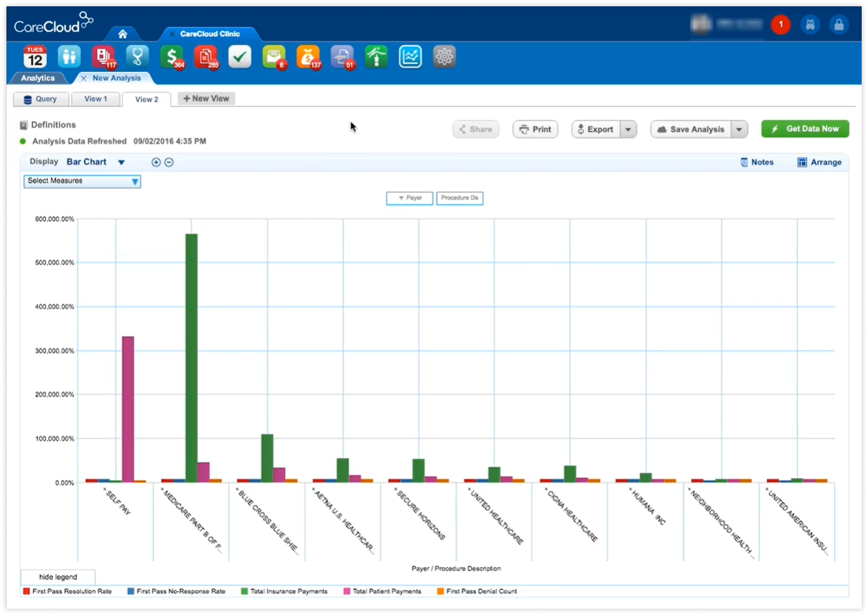Open the Query tab
868x615 pixels.
click(x=40, y=99)
